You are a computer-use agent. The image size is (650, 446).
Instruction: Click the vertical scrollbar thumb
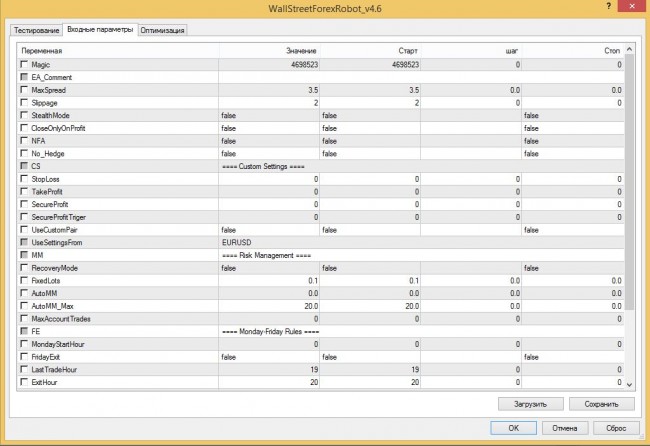coord(629,182)
